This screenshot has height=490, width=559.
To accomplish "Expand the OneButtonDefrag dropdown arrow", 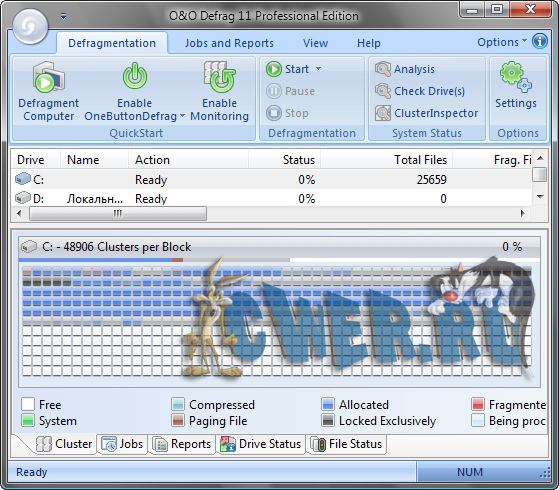I will pyautogui.click(x=182, y=116).
